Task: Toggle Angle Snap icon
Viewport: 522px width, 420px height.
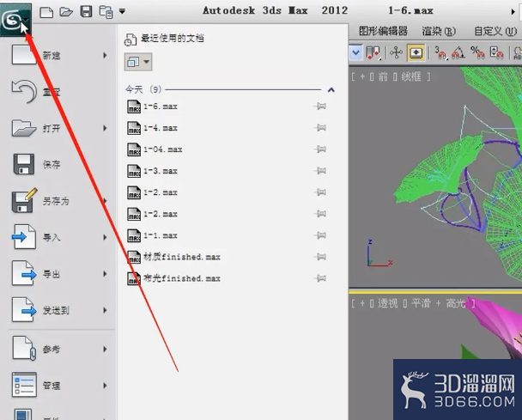Action: pyautogui.click(x=458, y=53)
